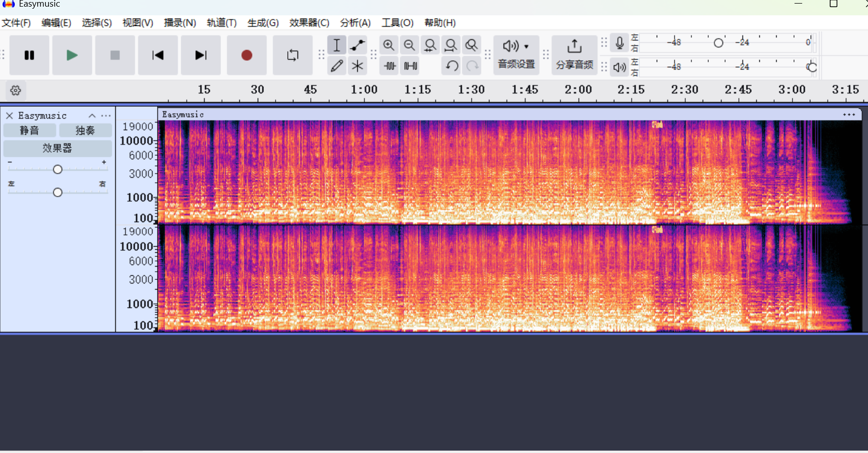Open the 编辑(E) menu
The width and height of the screenshot is (868, 453).
click(x=56, y=23)
